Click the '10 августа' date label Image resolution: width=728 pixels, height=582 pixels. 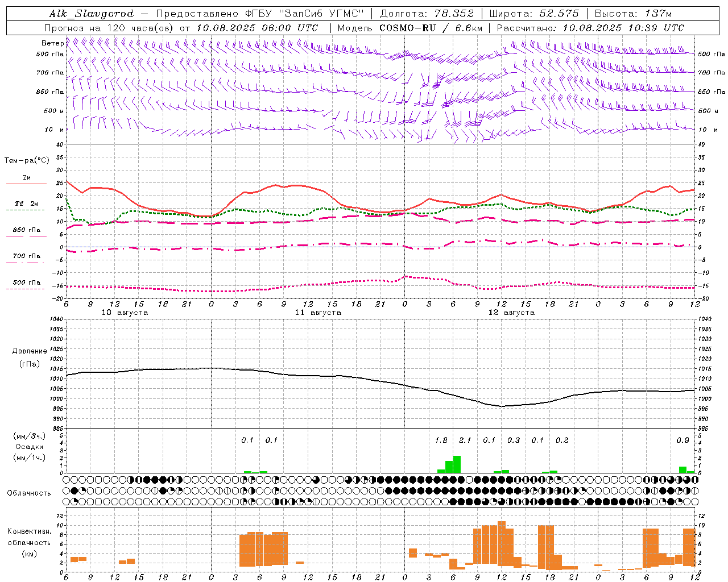(x=125, y=313)
